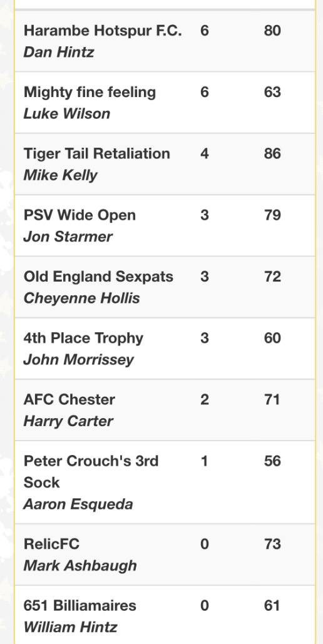323x644 pixels.
Task: Click Tiger Tail Retaliation's 86 score
Action: 272,153
